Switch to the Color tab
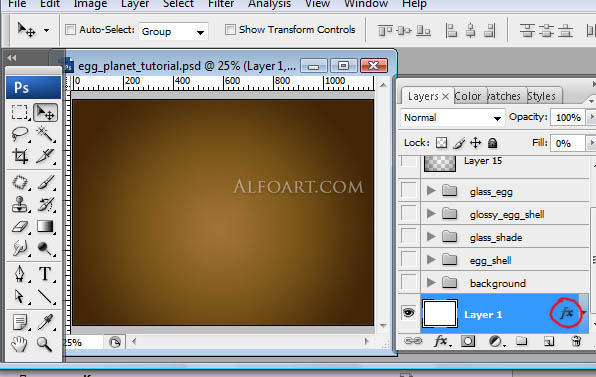The height and width of the screenshot is (377, 596). (468, 96)
